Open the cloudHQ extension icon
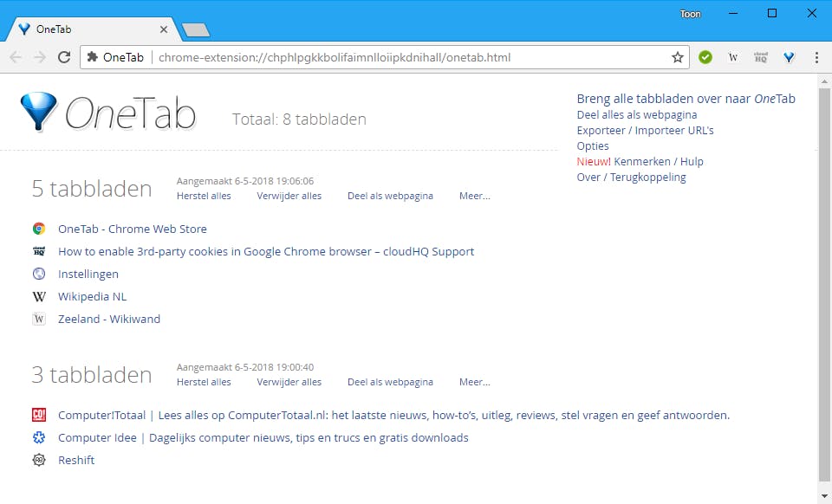This screenshot has width=832, height=504. (761, 57)
